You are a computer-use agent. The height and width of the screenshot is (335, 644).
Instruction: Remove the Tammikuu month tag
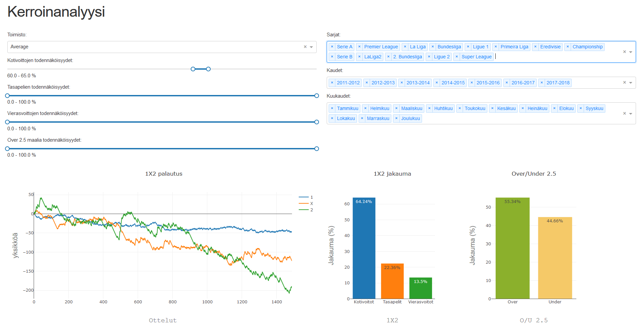(x=332, y=109)
